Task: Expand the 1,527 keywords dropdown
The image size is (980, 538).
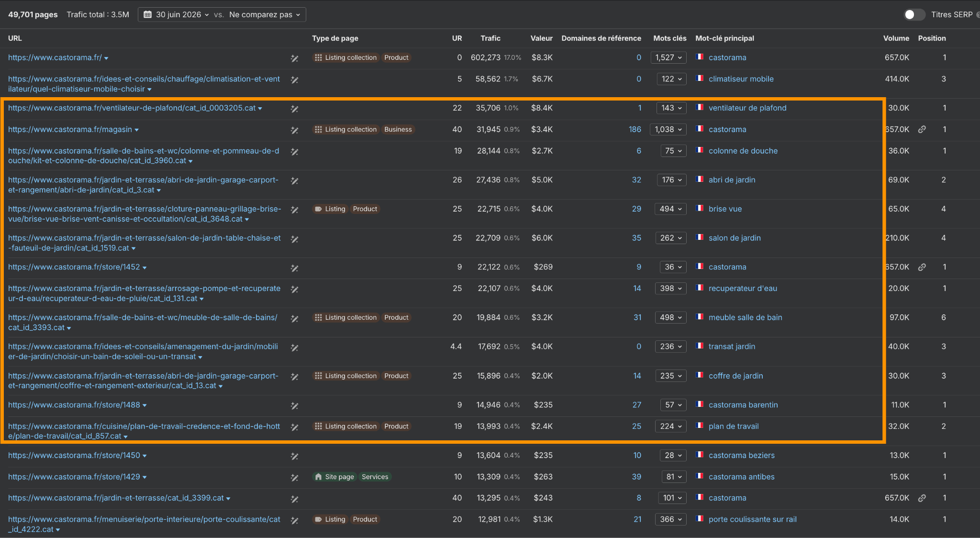Action: [668, 57]
